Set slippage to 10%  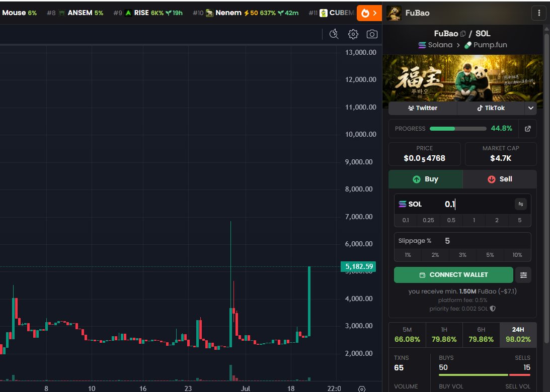517,255
